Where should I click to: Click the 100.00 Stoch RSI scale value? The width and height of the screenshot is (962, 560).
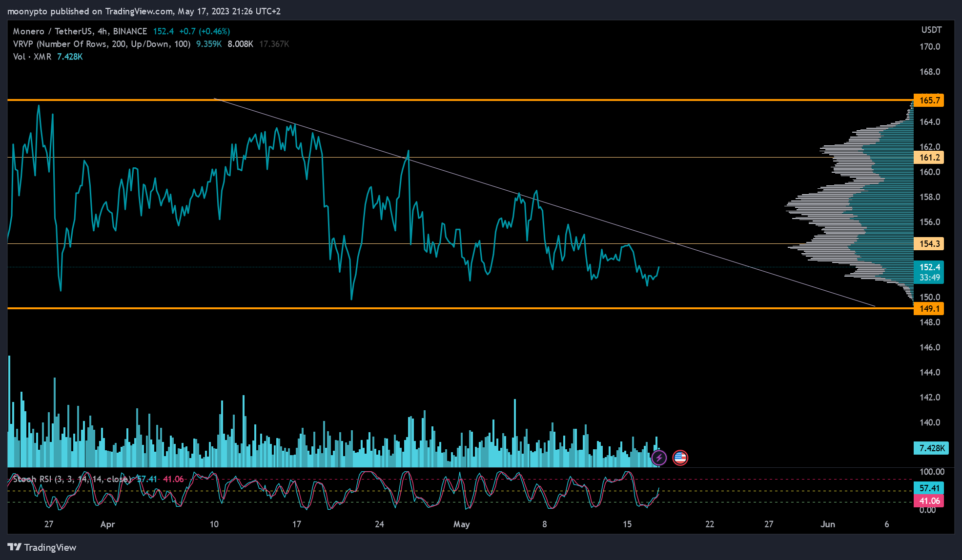point(932,472)
